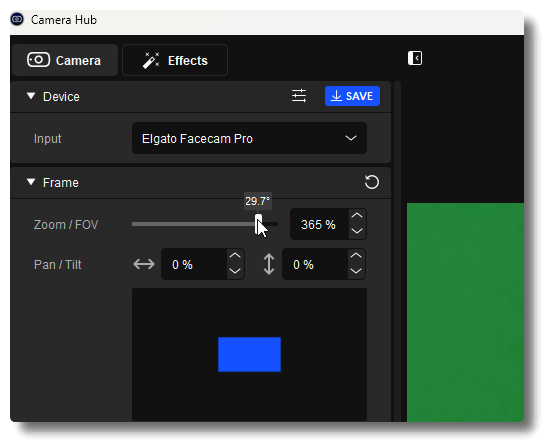The image size is (544, 442).
Task: Click the Camera Hub app logo
Action: [17, 19]
